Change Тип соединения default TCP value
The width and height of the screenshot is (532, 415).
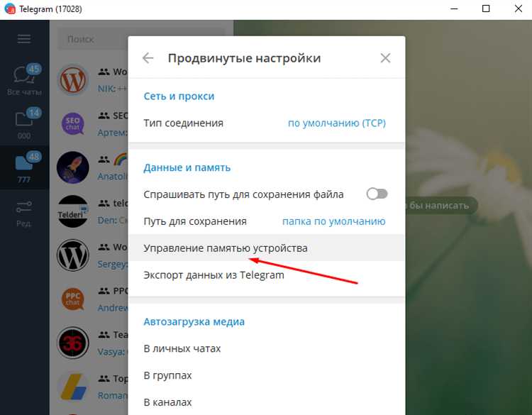coord(336,123)
